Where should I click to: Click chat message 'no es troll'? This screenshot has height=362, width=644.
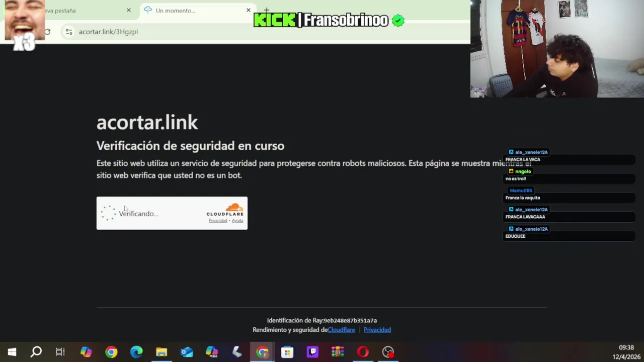516,178
